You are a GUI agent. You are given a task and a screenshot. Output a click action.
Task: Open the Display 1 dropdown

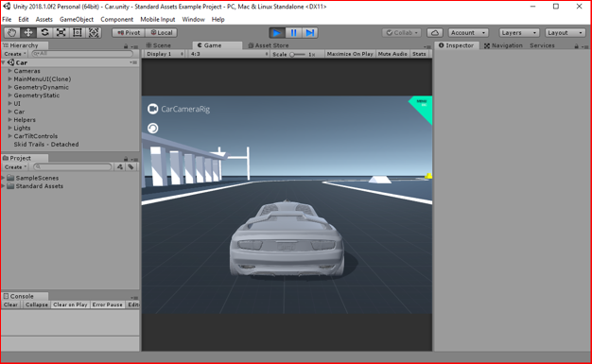pos(165,54)
